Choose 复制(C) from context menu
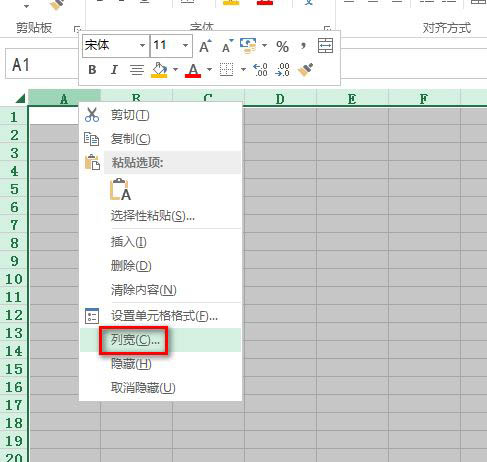The height and width of the screenshot is (462, 487). (160, 139)
